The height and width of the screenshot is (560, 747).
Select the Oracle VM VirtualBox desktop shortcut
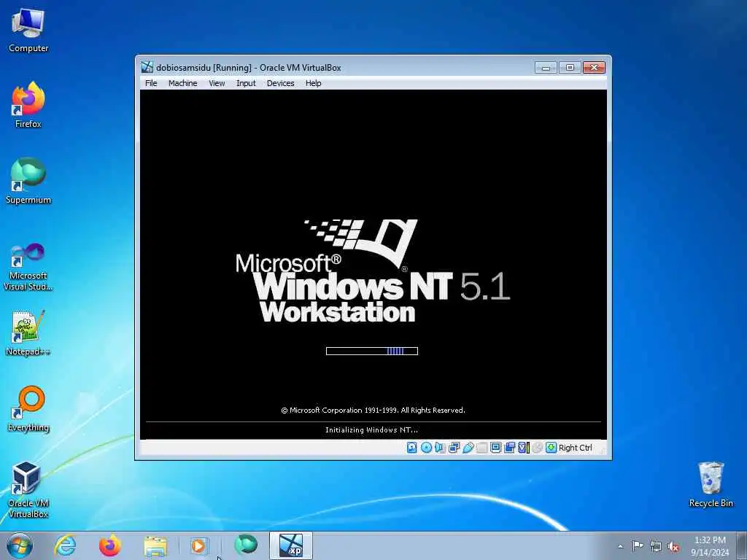pyautogui.click(x=28, y=491)
